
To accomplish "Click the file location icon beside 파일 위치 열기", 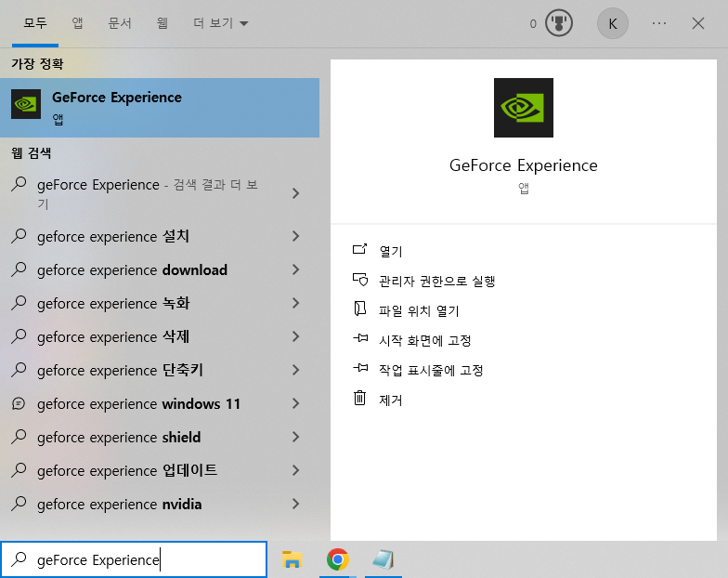I will point(360,309).
